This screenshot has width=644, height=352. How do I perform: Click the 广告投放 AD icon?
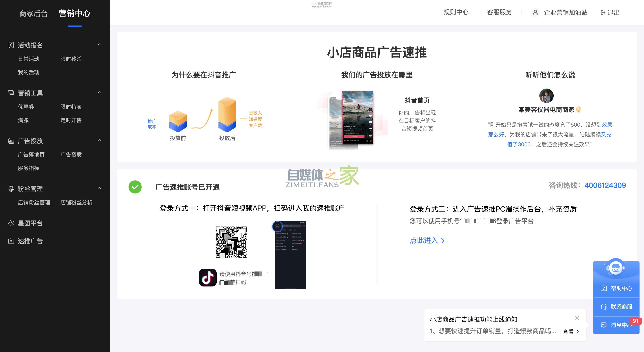(11, 141)
